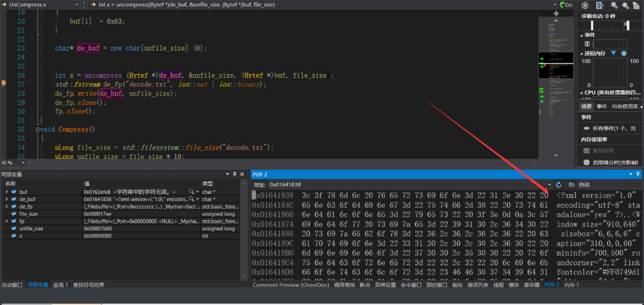Click the 列 columns field showing 自动
644x305 pixels.
tap(610, 184)
